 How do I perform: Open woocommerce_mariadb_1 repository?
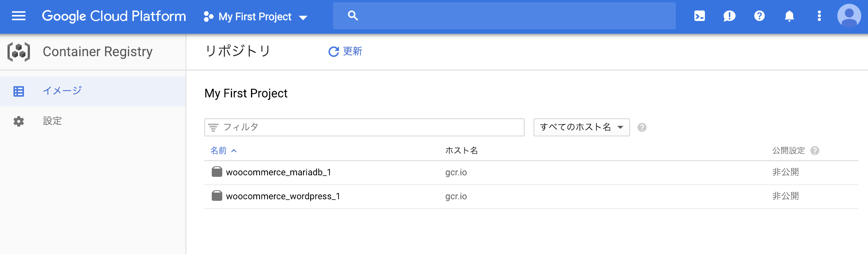[x=278, y=172]
